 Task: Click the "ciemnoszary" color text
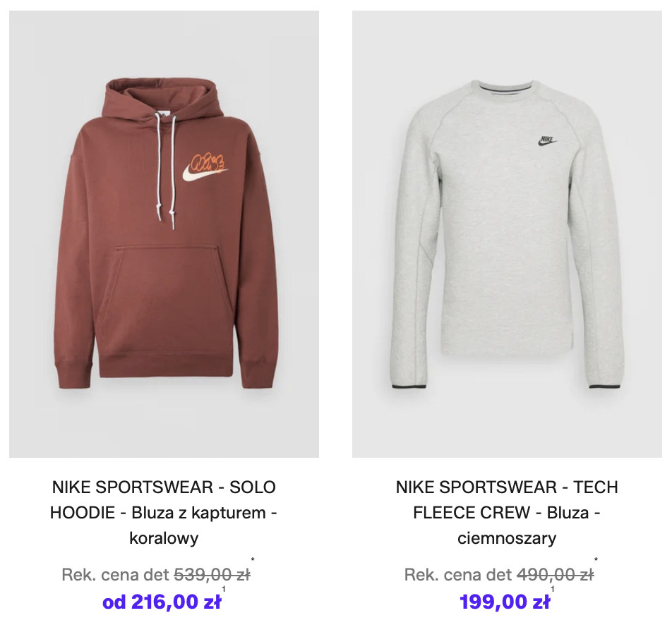coord(507,538)
